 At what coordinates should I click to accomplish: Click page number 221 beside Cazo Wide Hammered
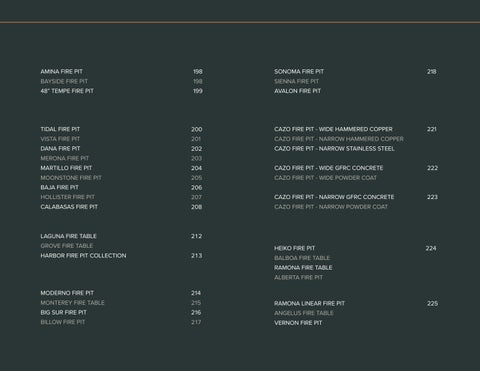[432, 129]
